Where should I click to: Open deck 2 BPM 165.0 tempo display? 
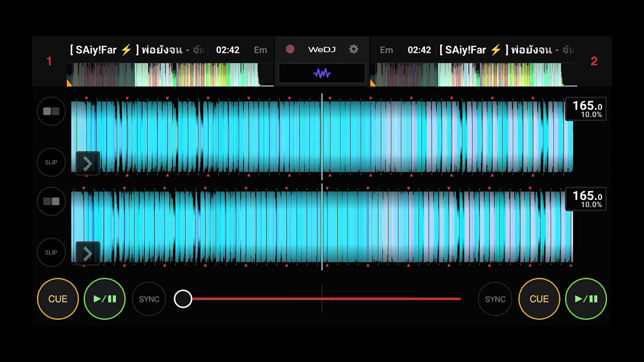tap(586, 199)
